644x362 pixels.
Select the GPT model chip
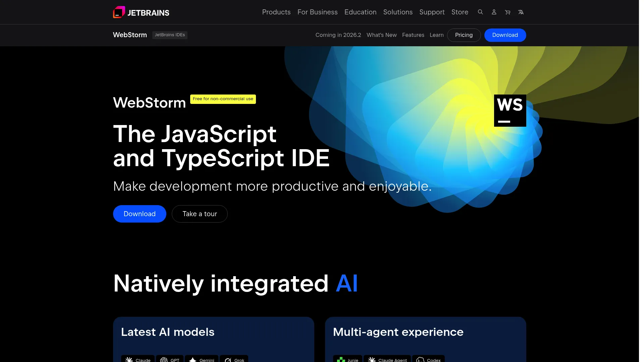click(170, 359)
